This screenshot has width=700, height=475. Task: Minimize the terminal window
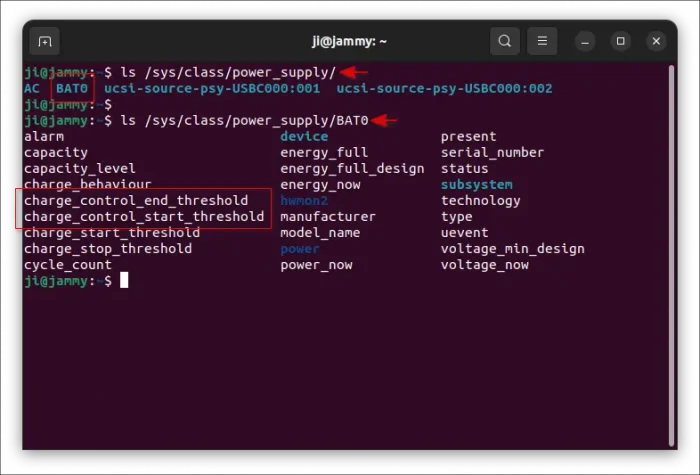point(586,41)
